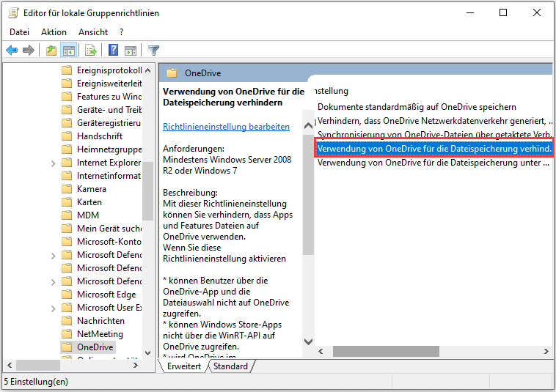Image resolution: width=556 pixels, height=392 pixels.
Task: Select the Geräteregistrierung tree folder
Action: point(102,123)
